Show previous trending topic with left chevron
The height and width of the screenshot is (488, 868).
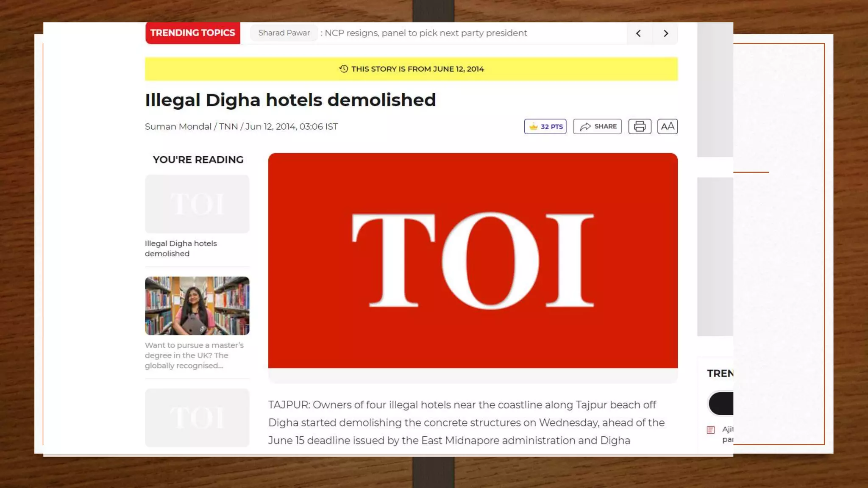(639, 33)
